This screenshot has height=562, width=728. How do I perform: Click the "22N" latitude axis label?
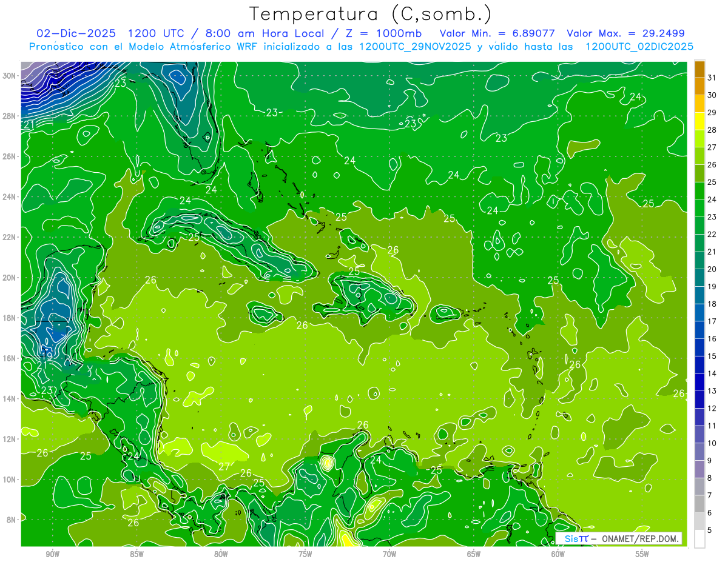point(10,237)
